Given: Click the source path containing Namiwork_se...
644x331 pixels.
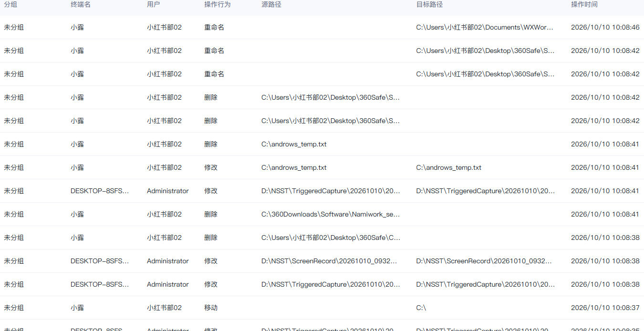Looking at the screenshot, I should 331,214.
